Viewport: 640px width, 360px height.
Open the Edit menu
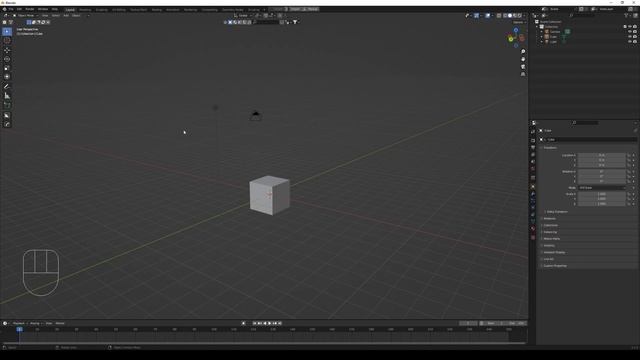19,9
